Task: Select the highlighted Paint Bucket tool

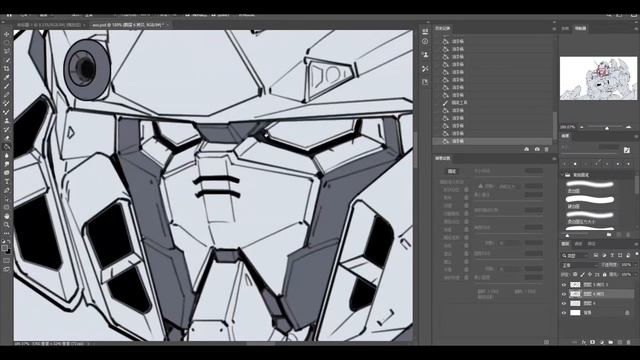Action: coord(7,147)
